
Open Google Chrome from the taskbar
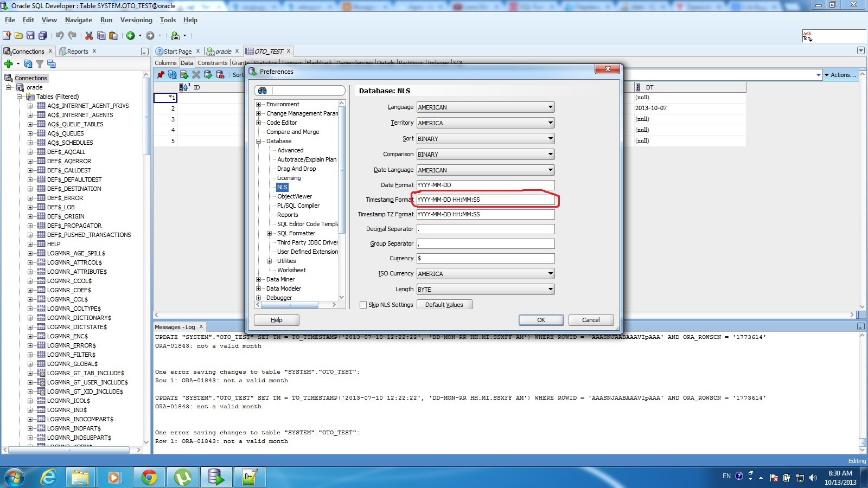pos(149,477)
